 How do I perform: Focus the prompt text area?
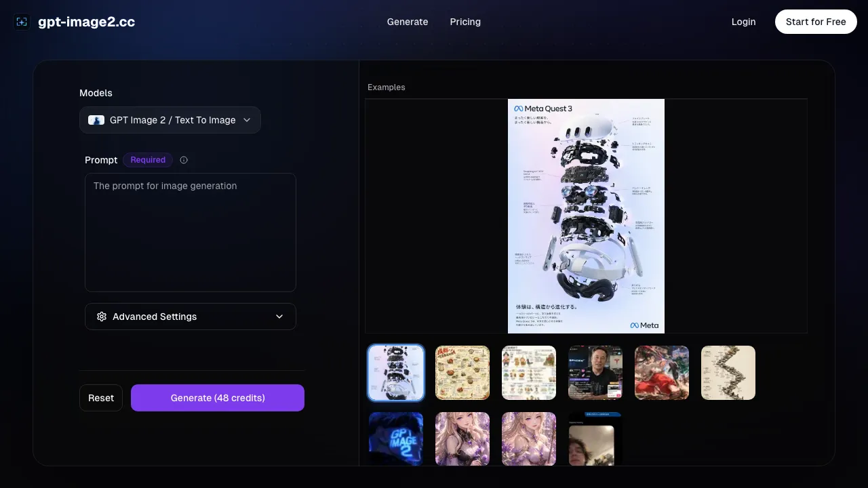(191, 232)
